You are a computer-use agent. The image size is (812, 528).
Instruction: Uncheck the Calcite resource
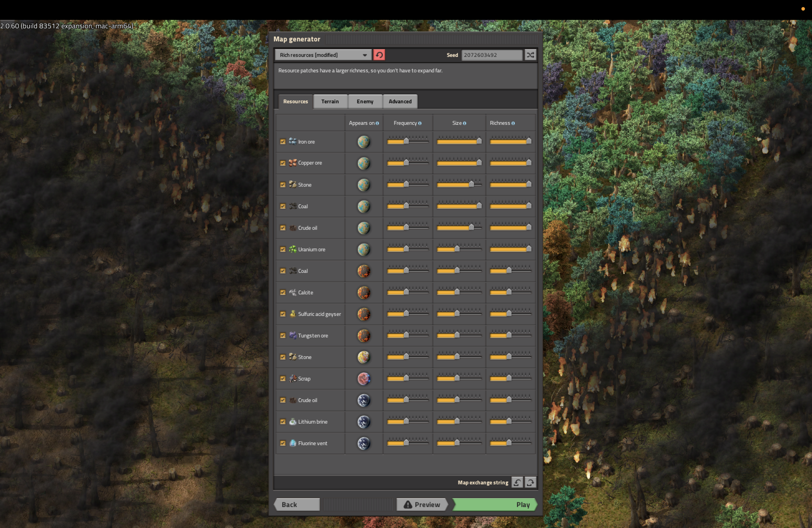coord(283,292)
